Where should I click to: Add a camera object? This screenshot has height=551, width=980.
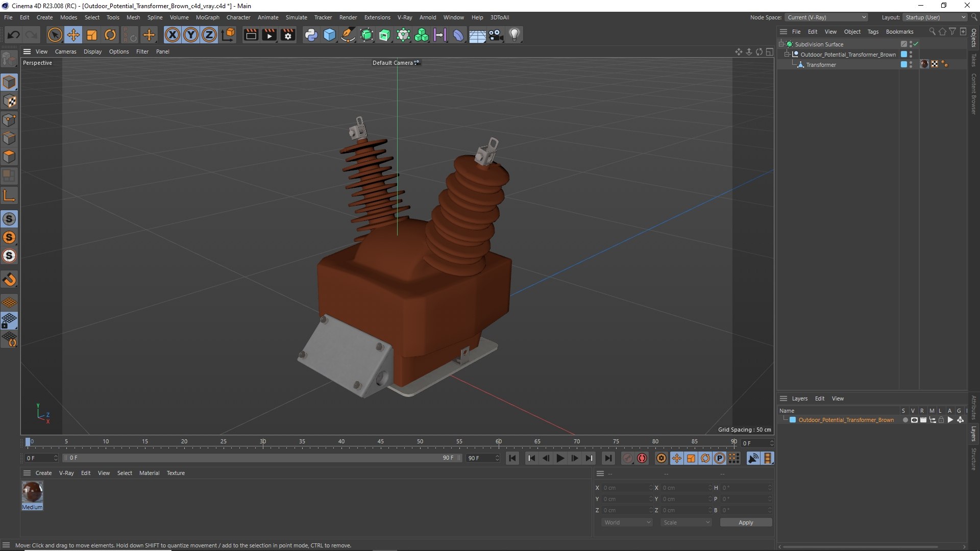[496, 35]
